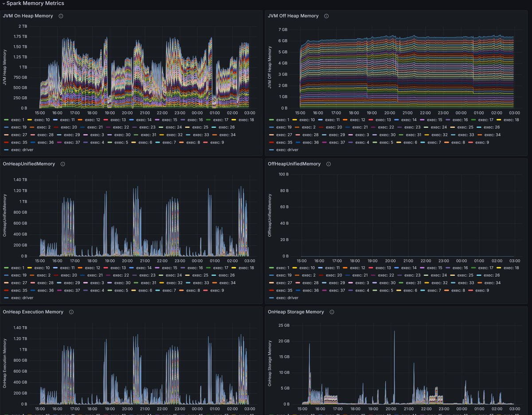Open color swatch for exec: 11 in JVM On Heap legend
Screen dimensions: 532x415
tap(56, 120)
